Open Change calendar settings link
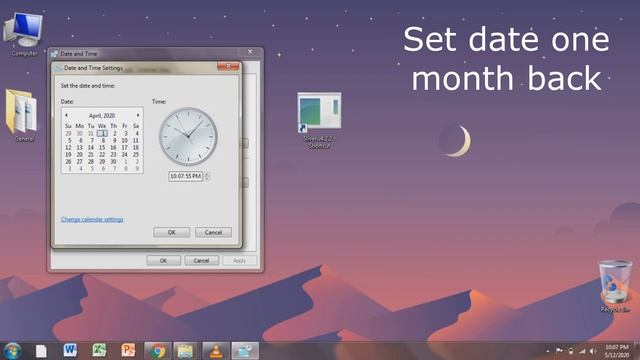This screenshot has height=360, width=640. point(92,220)
